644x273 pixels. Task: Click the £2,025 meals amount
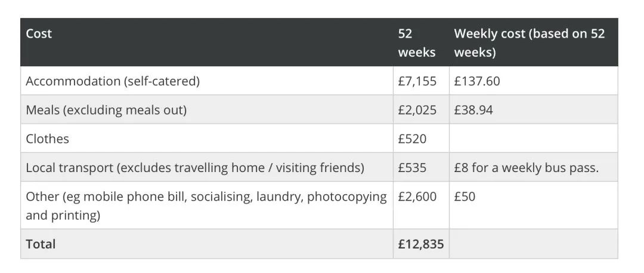pos(417,110)
